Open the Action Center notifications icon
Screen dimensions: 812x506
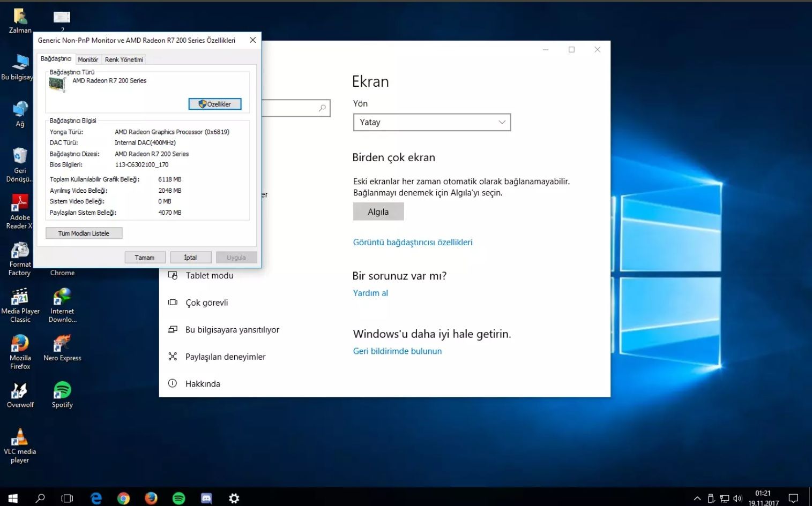793,498
